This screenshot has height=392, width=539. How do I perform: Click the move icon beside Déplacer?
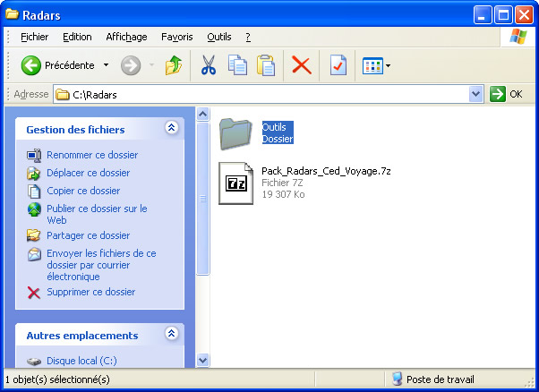(34, 173)
